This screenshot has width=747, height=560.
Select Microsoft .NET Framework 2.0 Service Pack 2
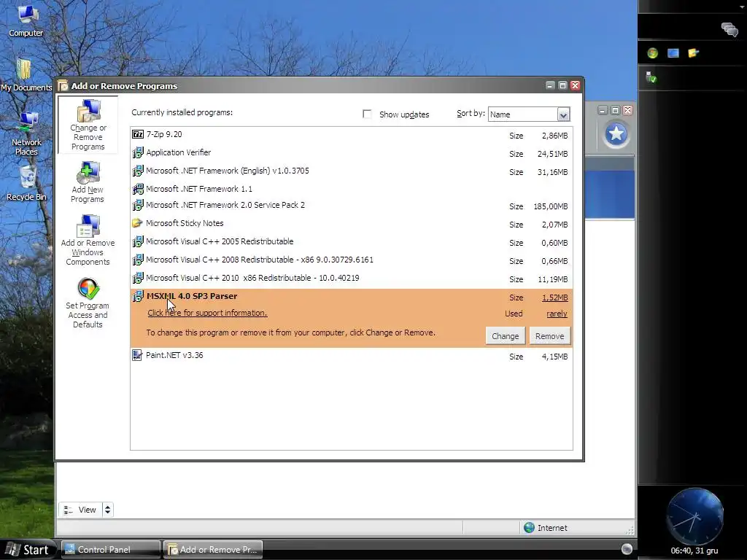tap(352, 205)
